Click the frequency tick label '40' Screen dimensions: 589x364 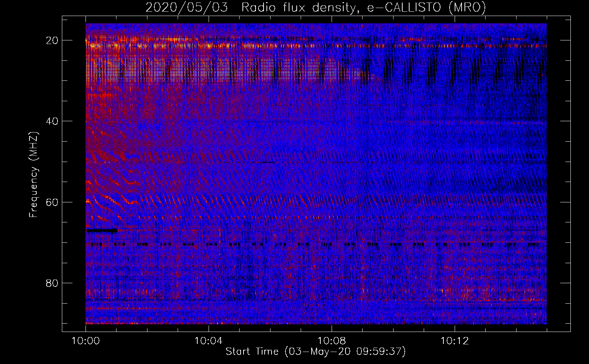click(52, 121)
